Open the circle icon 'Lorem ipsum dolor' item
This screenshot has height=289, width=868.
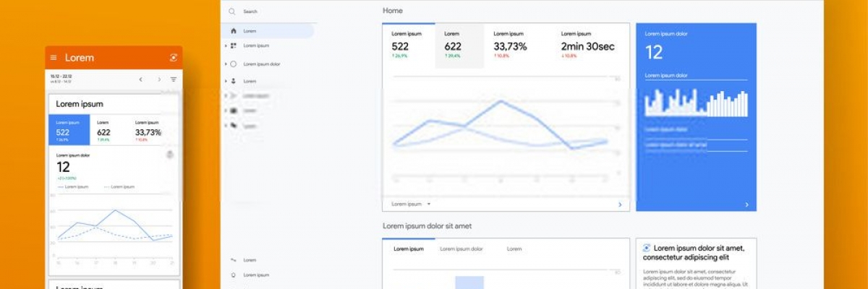click(234, 64)
